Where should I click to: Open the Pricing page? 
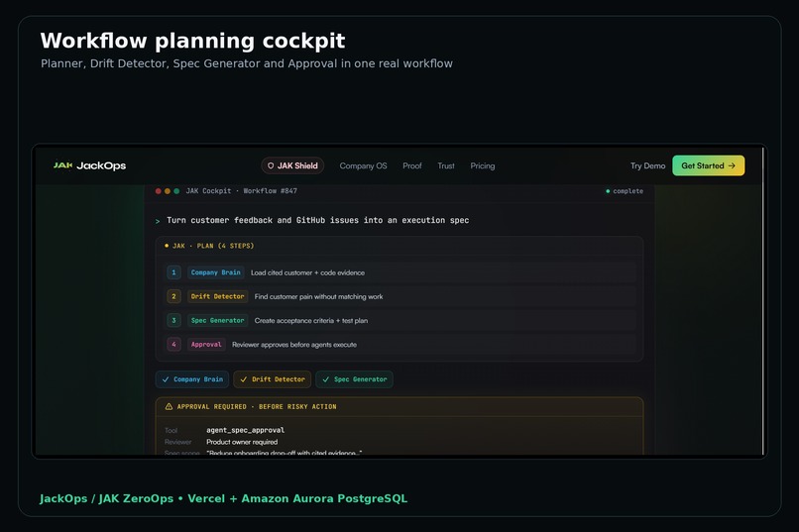coord(482,166)
